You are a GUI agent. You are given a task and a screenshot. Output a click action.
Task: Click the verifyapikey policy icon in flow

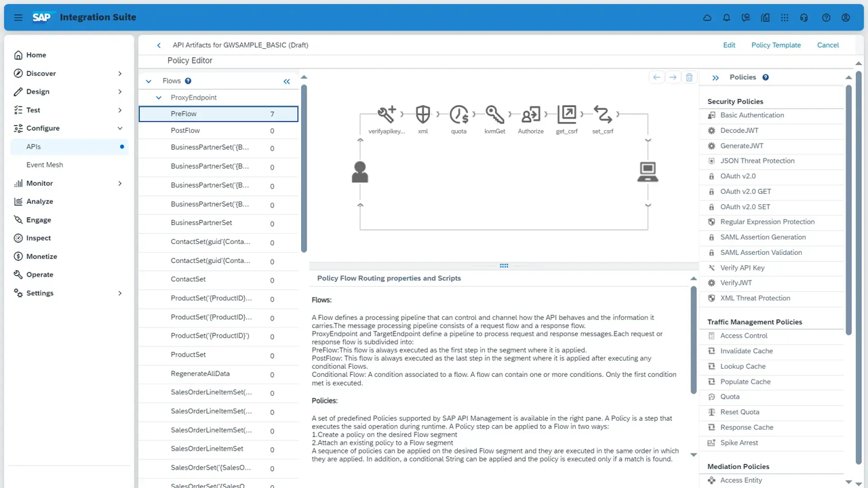point(387,114)
